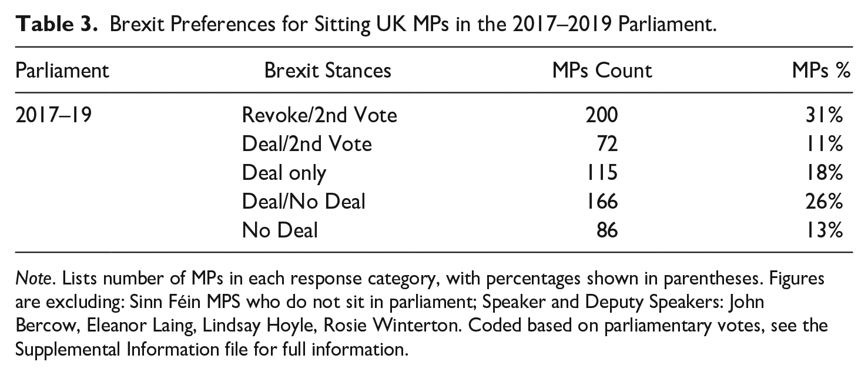The height and width of the screenshot is (375, 868).
Task: Select the MPs count value 166
Action: pos(601,201)
